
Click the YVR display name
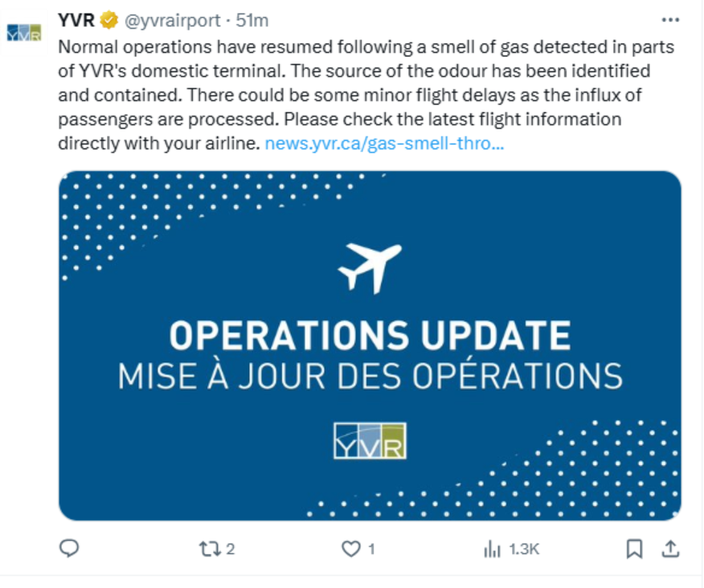(72, 18)
